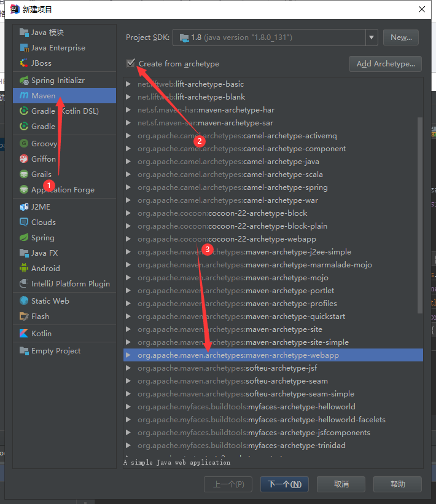The image size is (436, 504).
Task: Open the Project SDK dropdown arrow
Action: [372, 37]
